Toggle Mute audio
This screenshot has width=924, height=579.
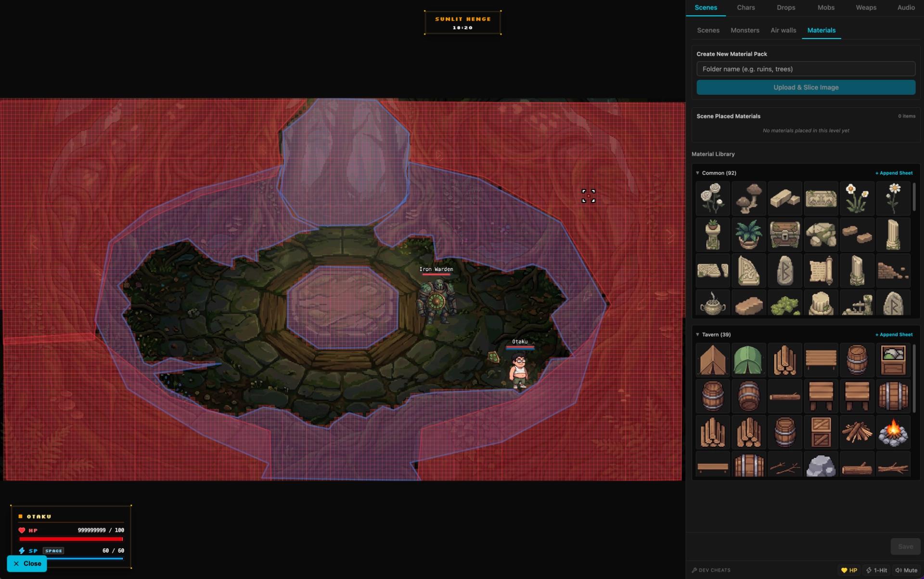tap(906, 570)
